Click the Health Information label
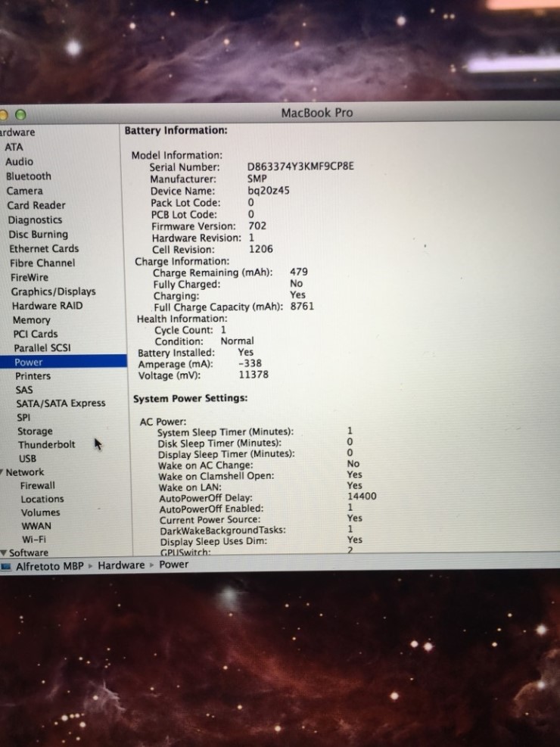Image resolution: width=560 pixels, height=747 pixels. (182, 319)
